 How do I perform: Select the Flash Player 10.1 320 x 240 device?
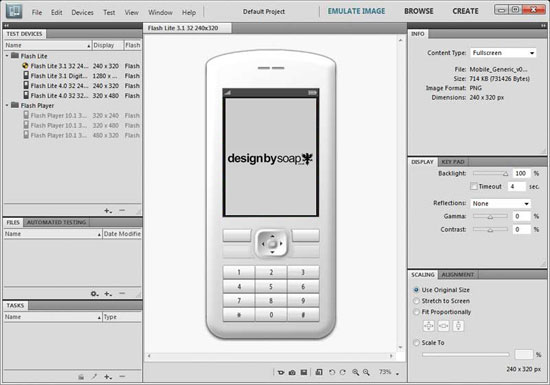click(x=73, y=115)
